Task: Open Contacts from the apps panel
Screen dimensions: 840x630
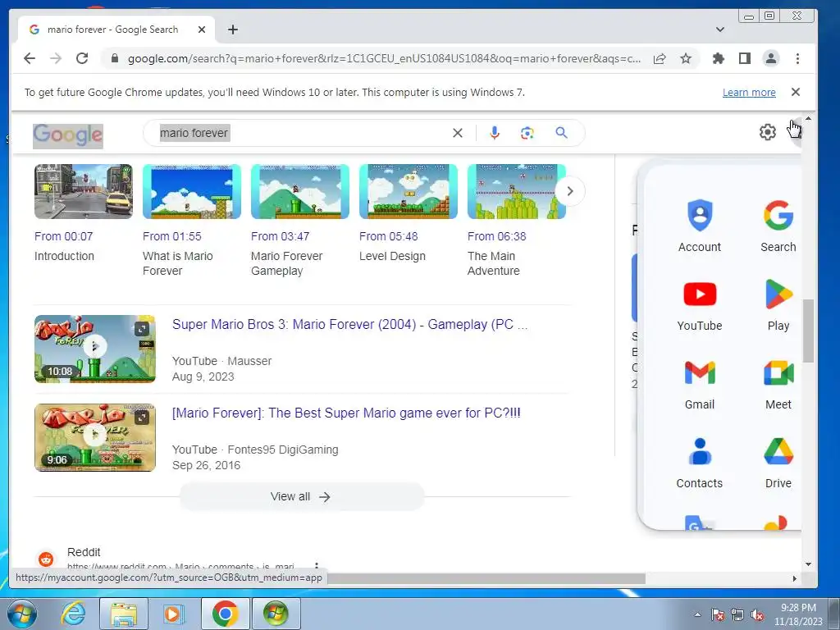Action: (700, 462)
